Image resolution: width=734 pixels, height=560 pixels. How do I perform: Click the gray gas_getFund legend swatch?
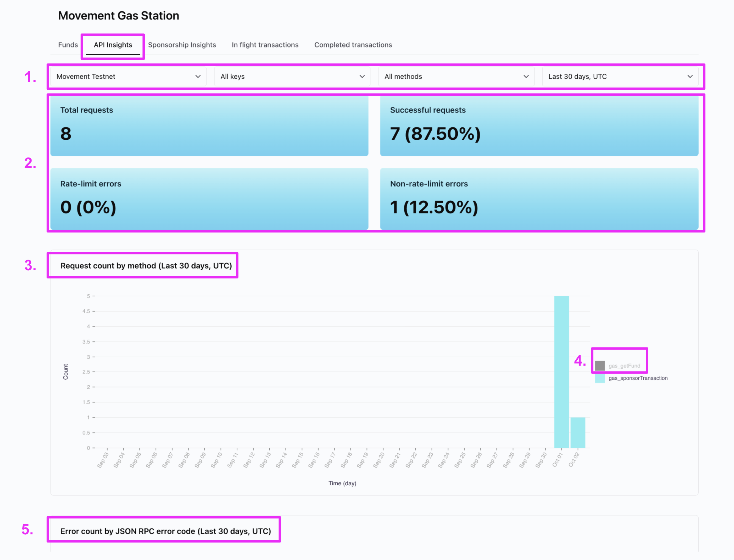pos(600,366)
